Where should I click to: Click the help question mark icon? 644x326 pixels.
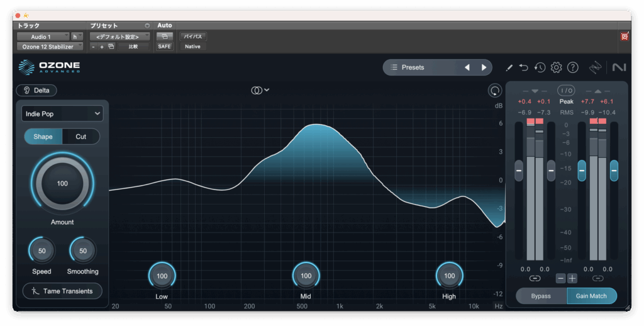coord(572,67)
